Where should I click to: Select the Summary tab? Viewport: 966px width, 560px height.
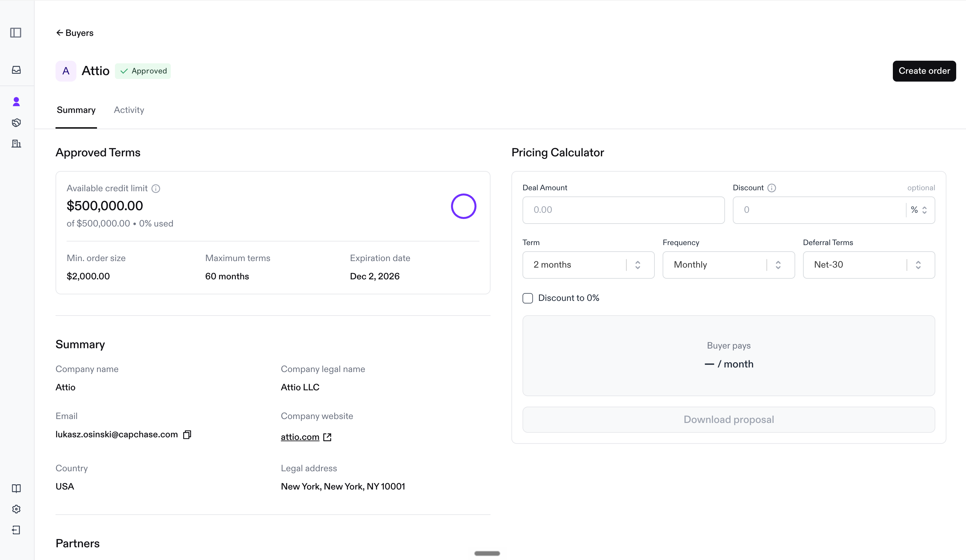click(x=76, y=110)
